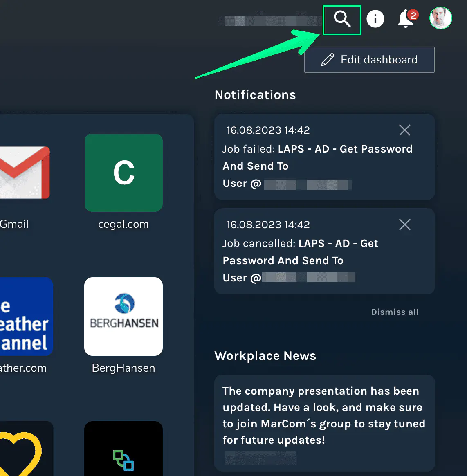Click the Notifications section heading

(x=255, y=95)
